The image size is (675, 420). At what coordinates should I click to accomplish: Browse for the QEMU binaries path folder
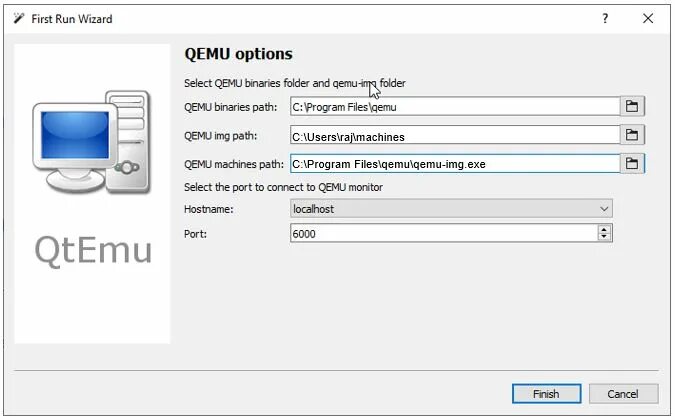point(632,106)
